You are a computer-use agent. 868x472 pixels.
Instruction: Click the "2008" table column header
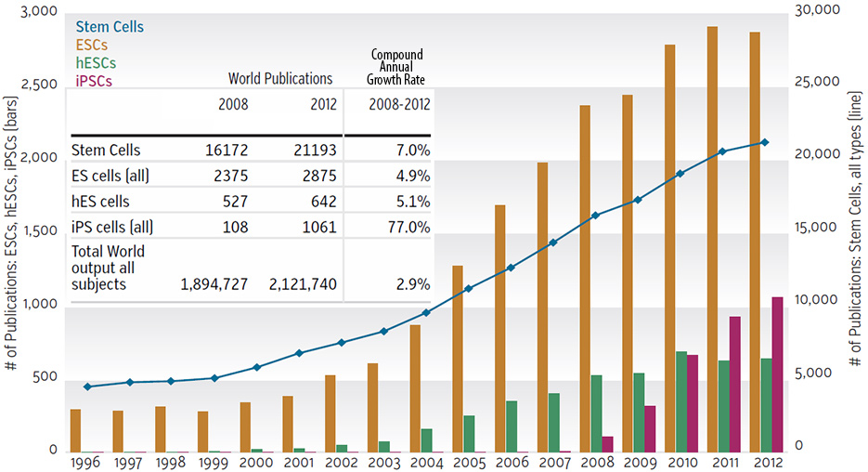pos(233,104)
